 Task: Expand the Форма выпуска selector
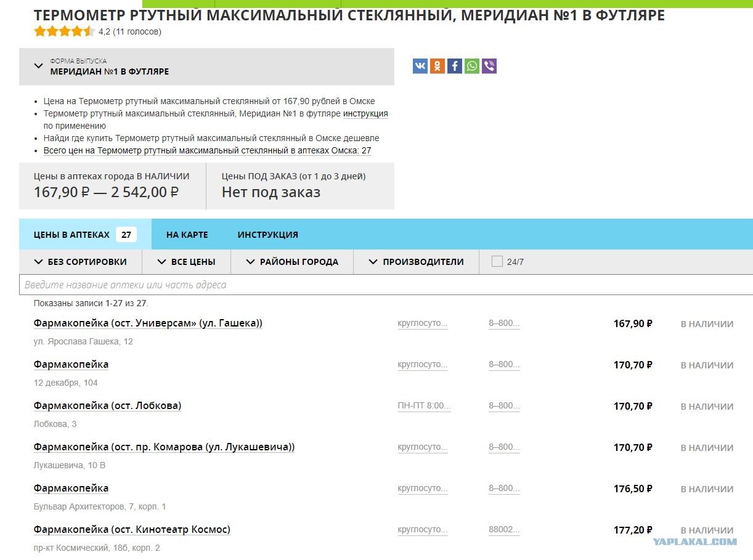pyautogui.click(x=206, y=67)
